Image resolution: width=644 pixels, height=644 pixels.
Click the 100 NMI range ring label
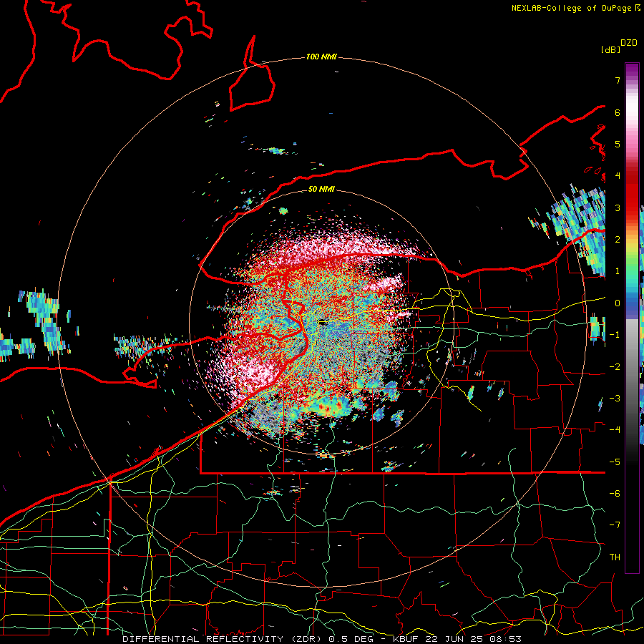(x=321, y=57)
